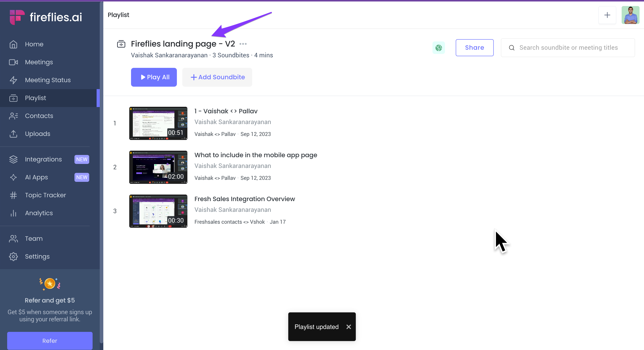Image resolution: width=644 pixels, height=350 pixels.
Task: Open thumbnail of mobile app page soundbite
Action: coord(158,167)
